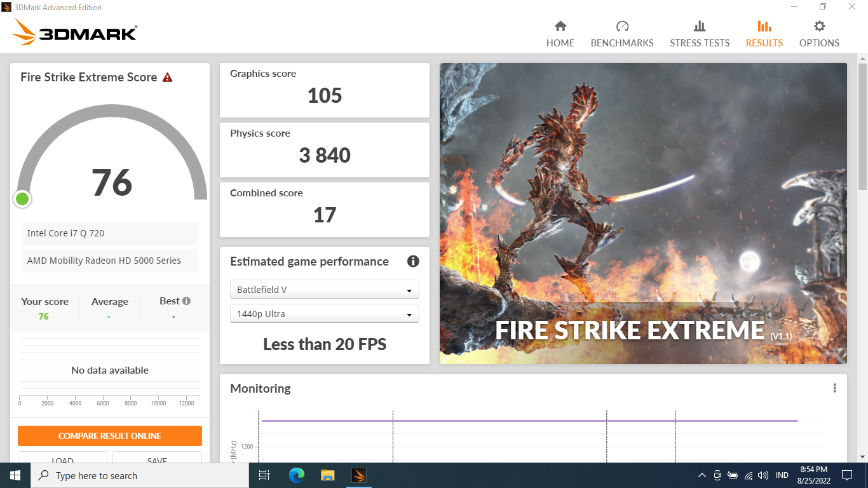The image size is (868, 488).
Task: Click Compare Result Online button
Action: 110,436
